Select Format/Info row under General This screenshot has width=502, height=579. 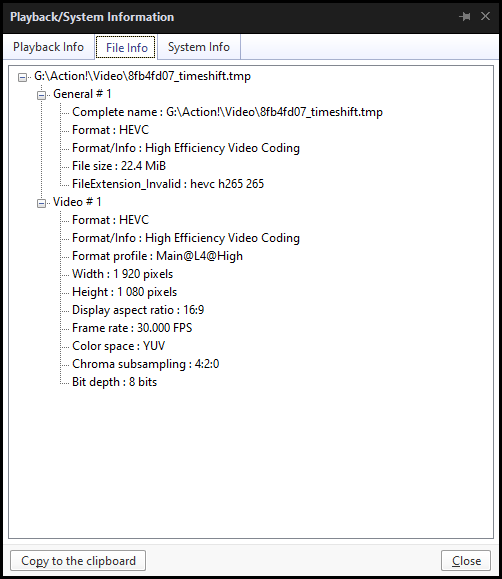click(186, 148)
